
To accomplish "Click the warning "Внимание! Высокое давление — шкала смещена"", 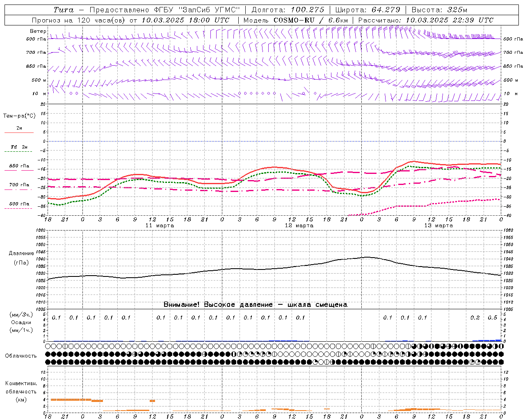I will (256, 304).
